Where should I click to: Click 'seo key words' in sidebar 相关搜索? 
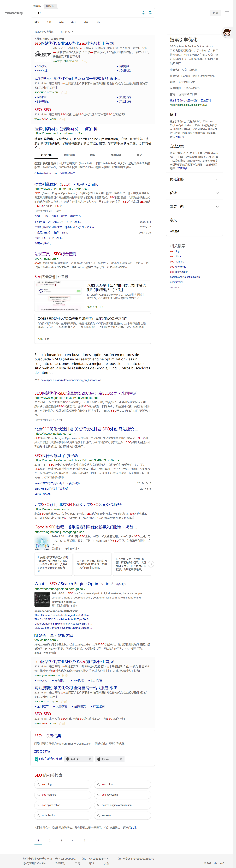(x=178, y=267)
